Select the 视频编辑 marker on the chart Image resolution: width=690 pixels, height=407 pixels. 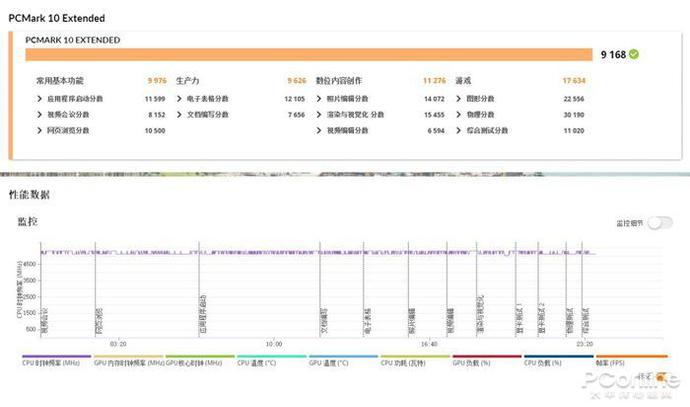[x=451, y=321]
